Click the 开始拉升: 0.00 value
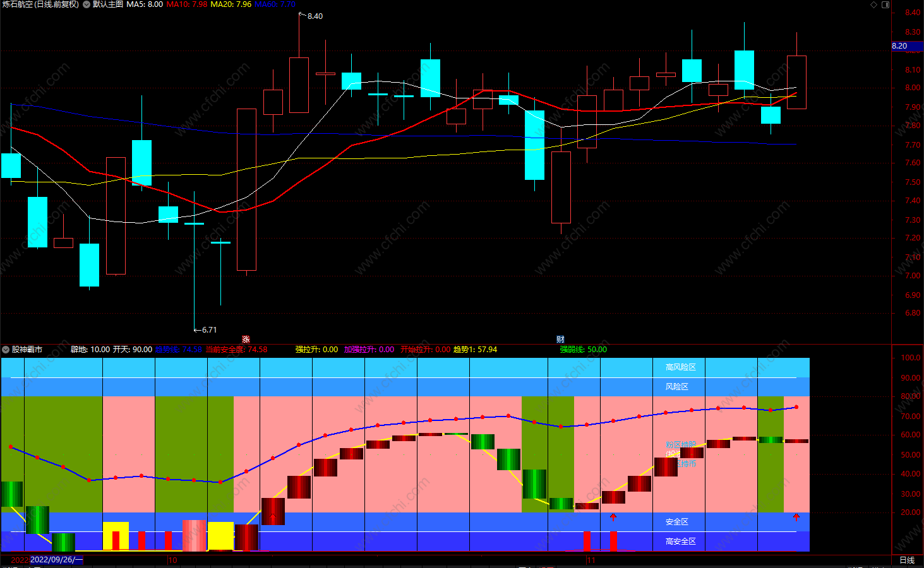 pos(426,350)
